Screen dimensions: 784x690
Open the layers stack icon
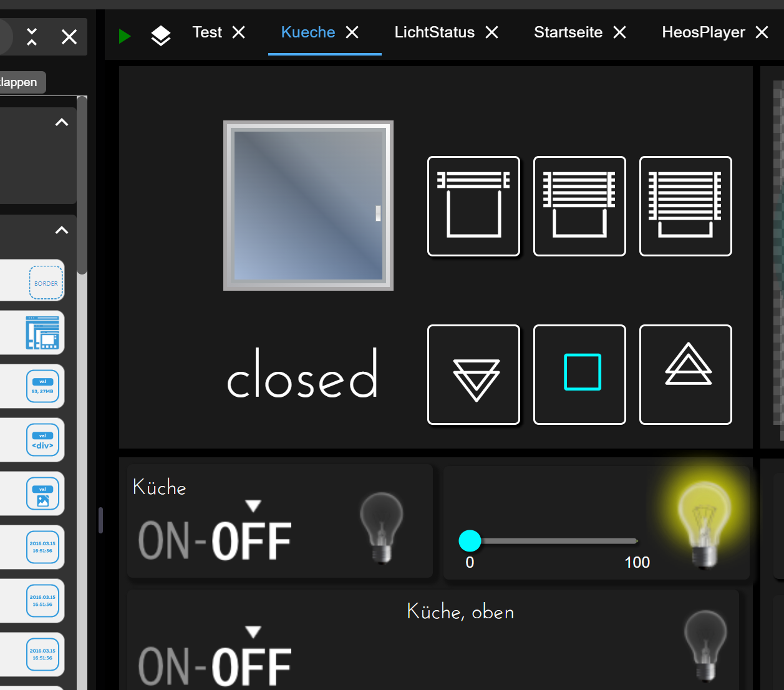161,36
